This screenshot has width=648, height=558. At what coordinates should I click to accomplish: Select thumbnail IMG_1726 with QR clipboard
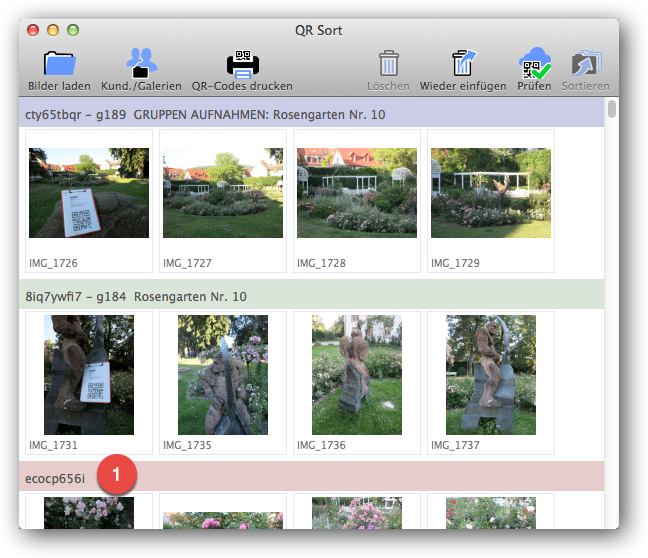coord(89,193)
